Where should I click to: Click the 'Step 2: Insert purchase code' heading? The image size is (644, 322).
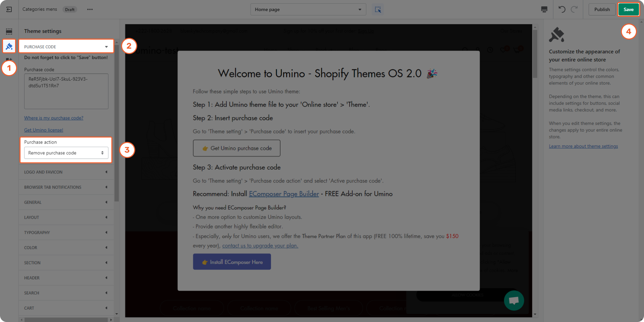click(233, 118)
